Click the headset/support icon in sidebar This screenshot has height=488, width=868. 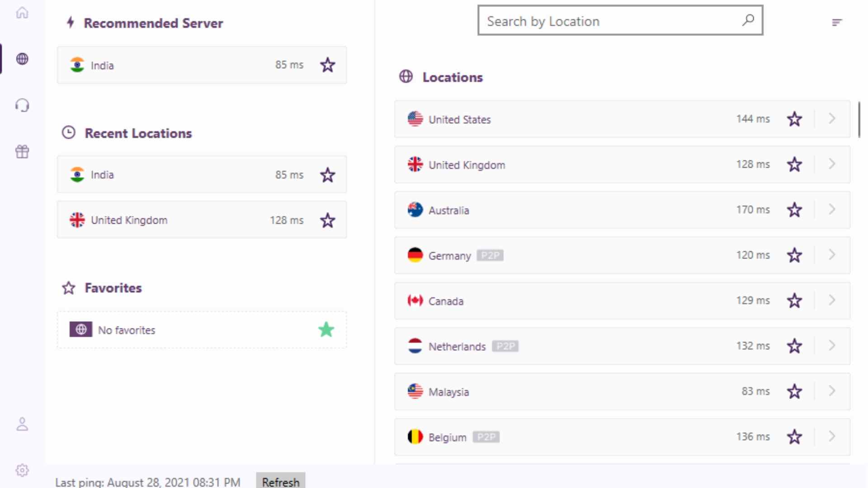(22, 105)
